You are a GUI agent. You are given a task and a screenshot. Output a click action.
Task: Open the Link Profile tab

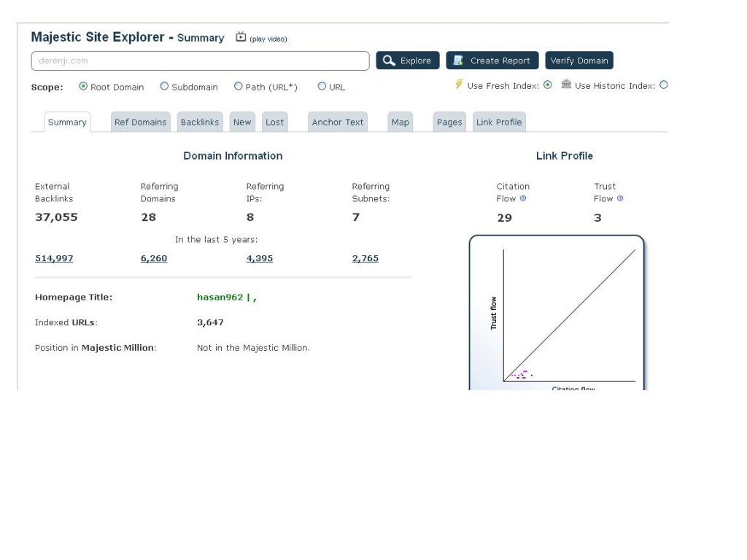tap(499, 122)
